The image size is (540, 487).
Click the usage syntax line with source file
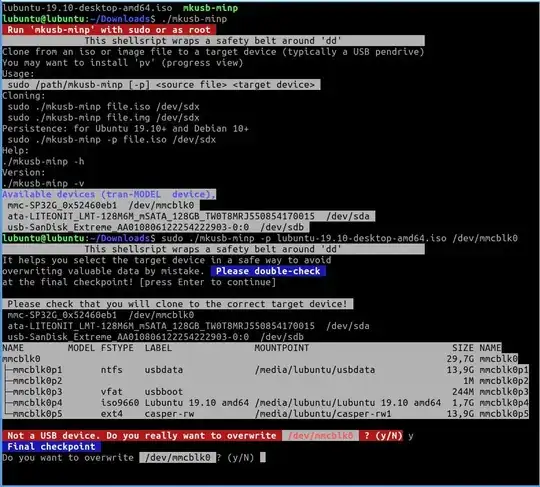161,85
